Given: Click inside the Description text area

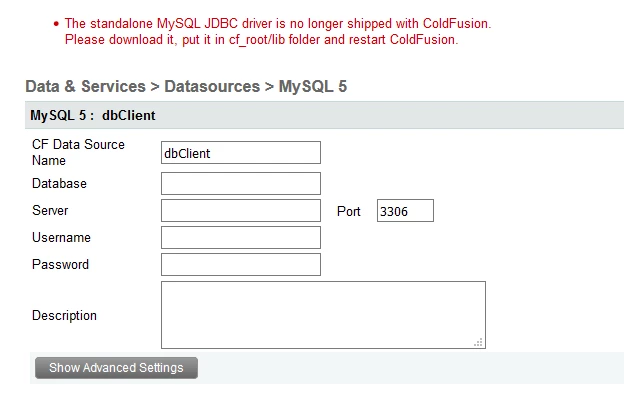Looking at the screenshot, I should pos(323,315).
